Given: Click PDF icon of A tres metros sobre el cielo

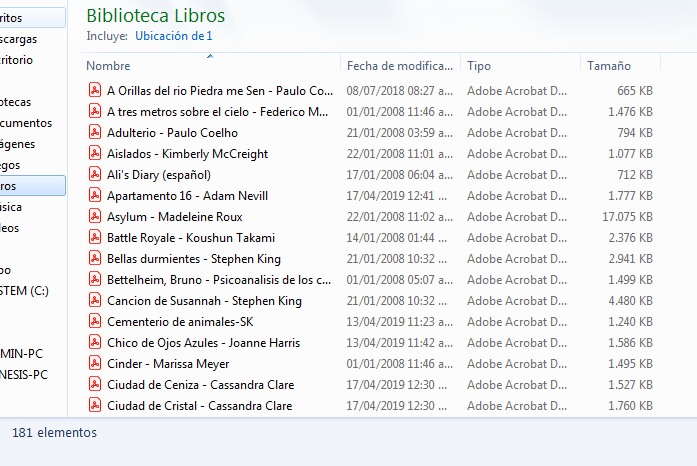Looking at the screenshot, I should point(95,111).
